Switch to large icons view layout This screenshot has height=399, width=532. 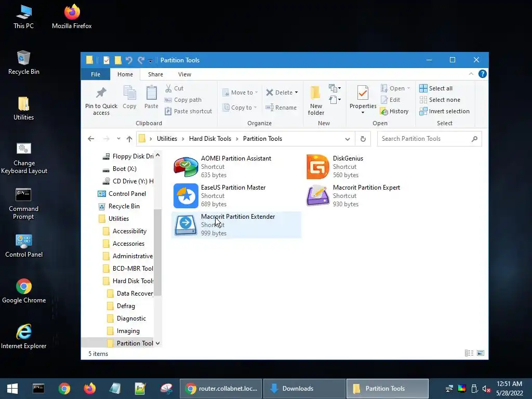coord(481,353)
